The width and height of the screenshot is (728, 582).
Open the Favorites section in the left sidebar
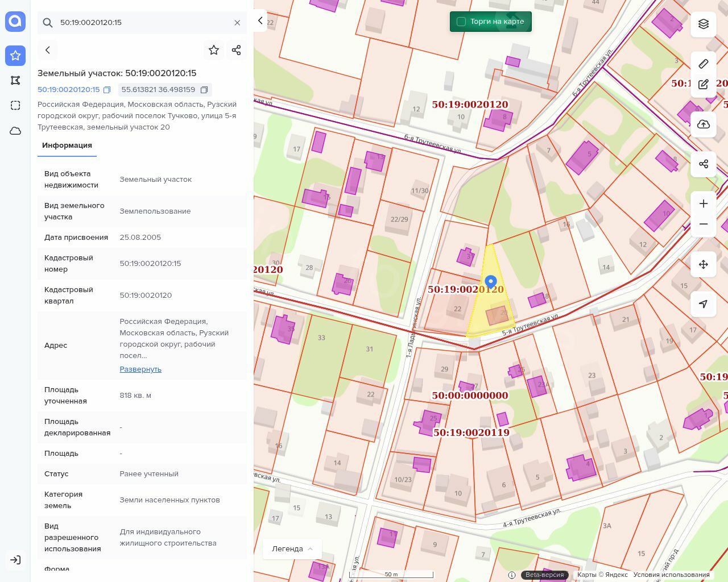click(15, 55)
